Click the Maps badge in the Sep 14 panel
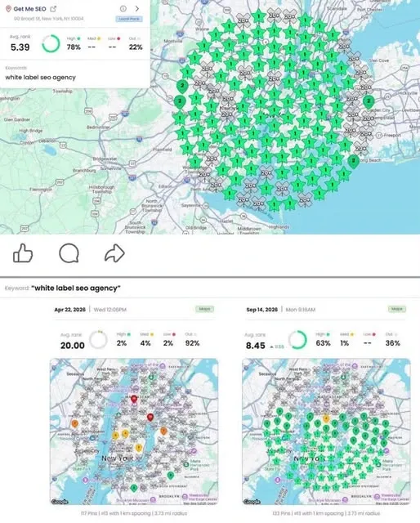Viewport: 420px width, 523px height. click(397, 309)
